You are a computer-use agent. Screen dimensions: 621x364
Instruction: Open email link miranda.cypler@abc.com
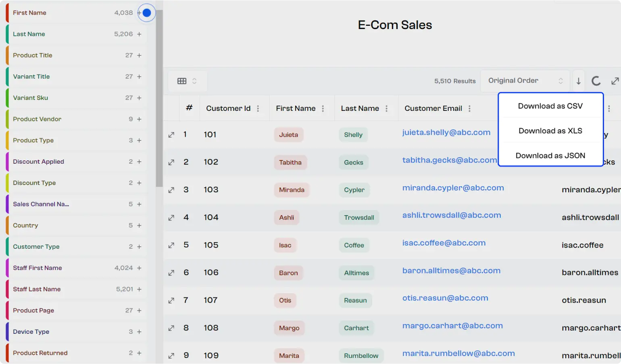(453, 188)
